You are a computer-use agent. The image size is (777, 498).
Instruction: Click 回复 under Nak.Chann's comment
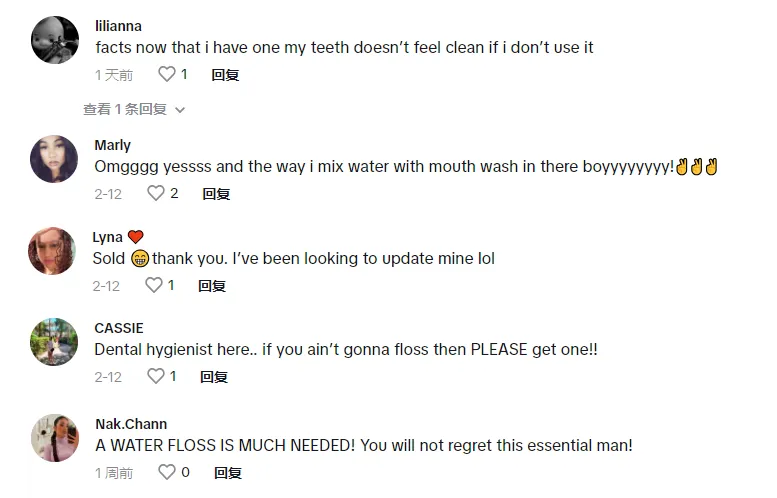click(228, 473)
